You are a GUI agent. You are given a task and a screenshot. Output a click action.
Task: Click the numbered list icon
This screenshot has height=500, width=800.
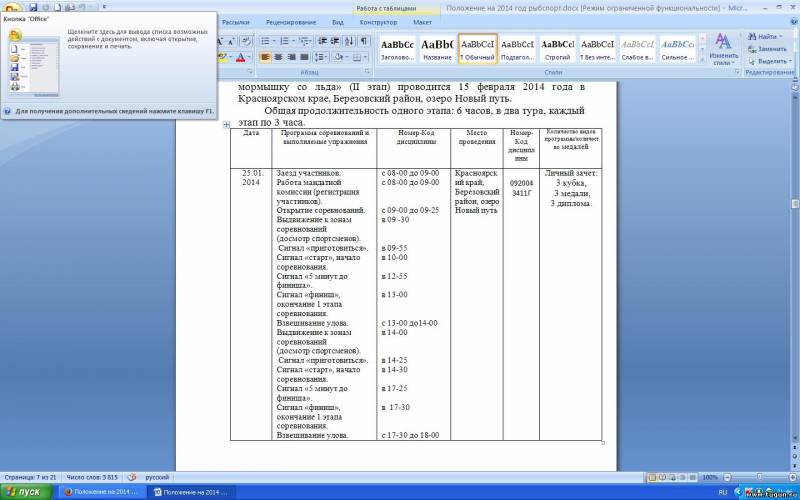pyautogui.click(x=284, y=41)
